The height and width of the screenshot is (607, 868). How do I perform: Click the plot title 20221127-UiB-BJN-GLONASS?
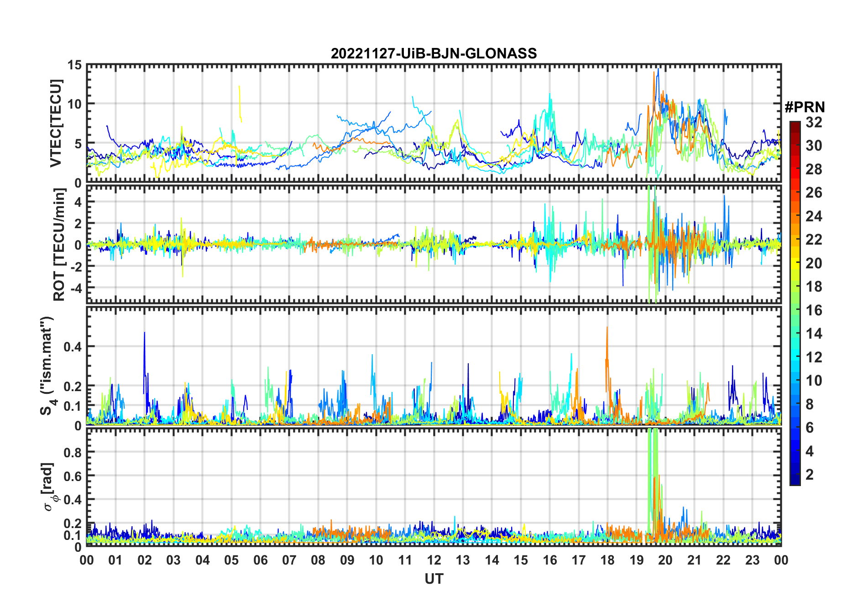coord(434,53)
